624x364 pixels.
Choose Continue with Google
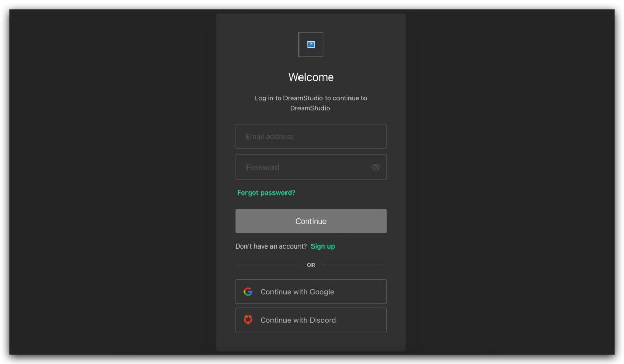coord(311,292)
